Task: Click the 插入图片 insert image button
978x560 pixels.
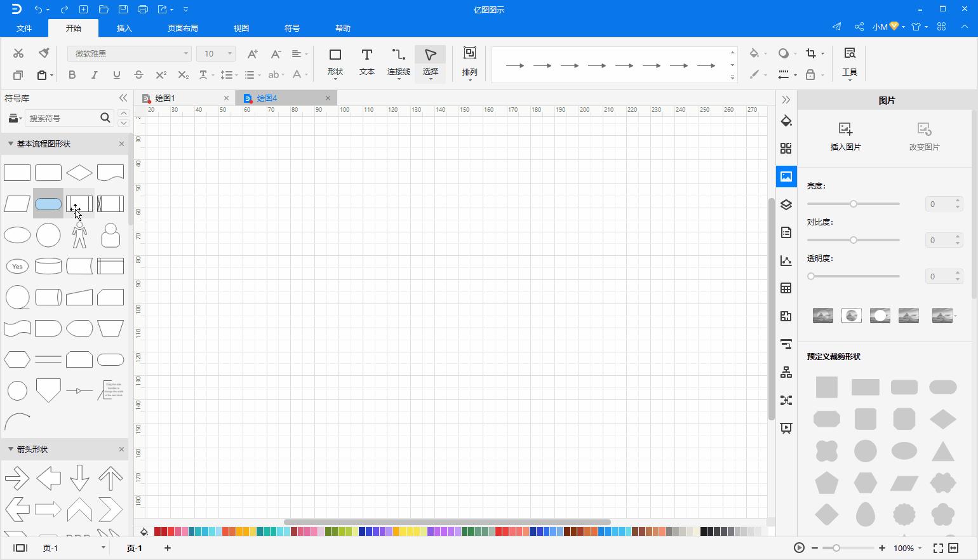Action: [x=845, y=135]
